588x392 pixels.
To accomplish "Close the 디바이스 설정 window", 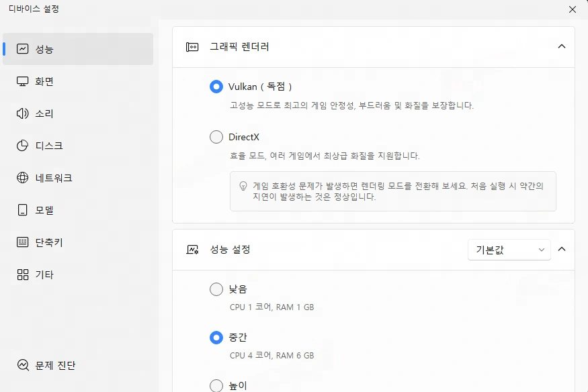I will click(573, 9).
